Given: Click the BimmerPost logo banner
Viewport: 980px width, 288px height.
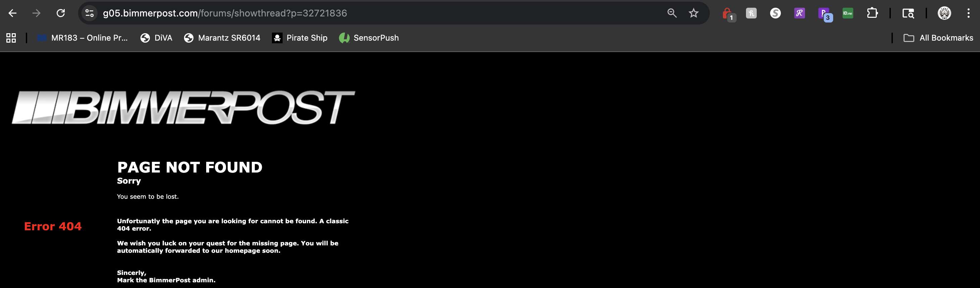Looking at the screenshot, I should [183, 107].
